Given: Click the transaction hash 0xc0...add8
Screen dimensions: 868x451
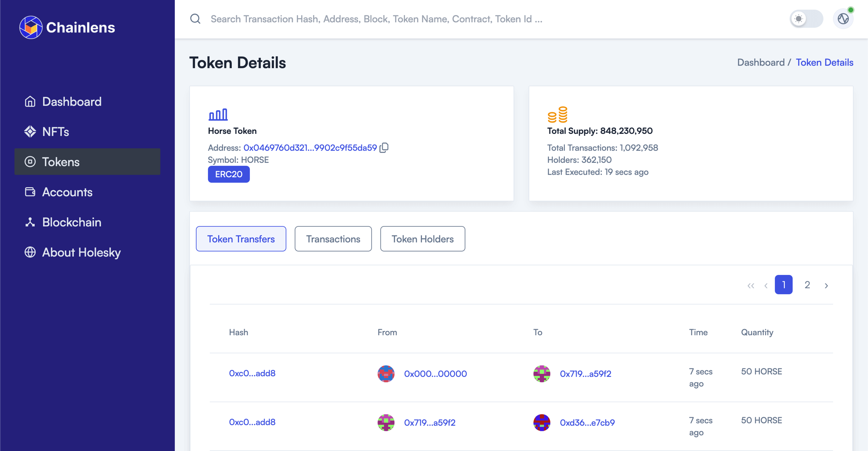Looking at the screenshot, I should point(252,373).
